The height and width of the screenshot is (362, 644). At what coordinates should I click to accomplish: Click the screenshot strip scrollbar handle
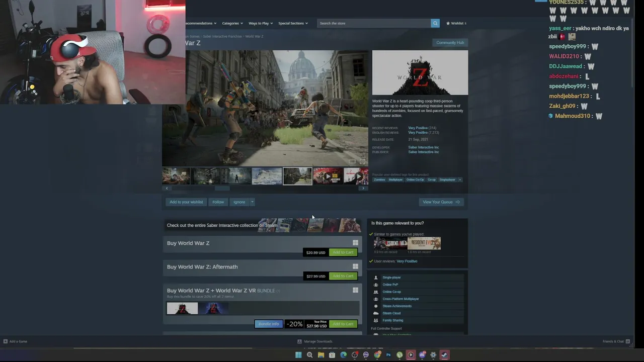point(222,189)
